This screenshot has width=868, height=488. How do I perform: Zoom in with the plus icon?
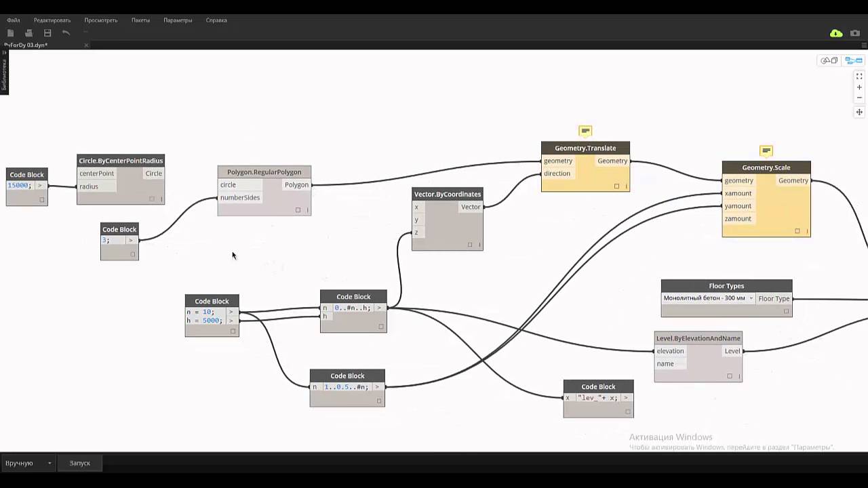pos(859,87)
